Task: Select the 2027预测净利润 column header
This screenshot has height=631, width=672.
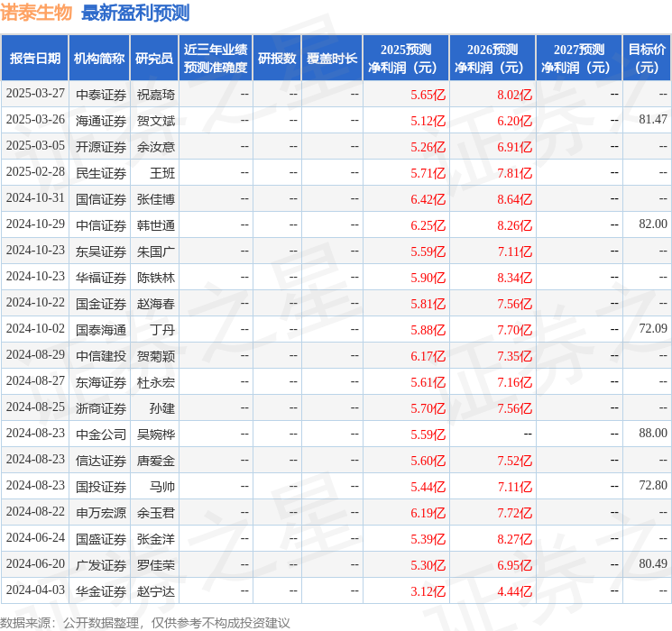Action: (x=579, y=59)
